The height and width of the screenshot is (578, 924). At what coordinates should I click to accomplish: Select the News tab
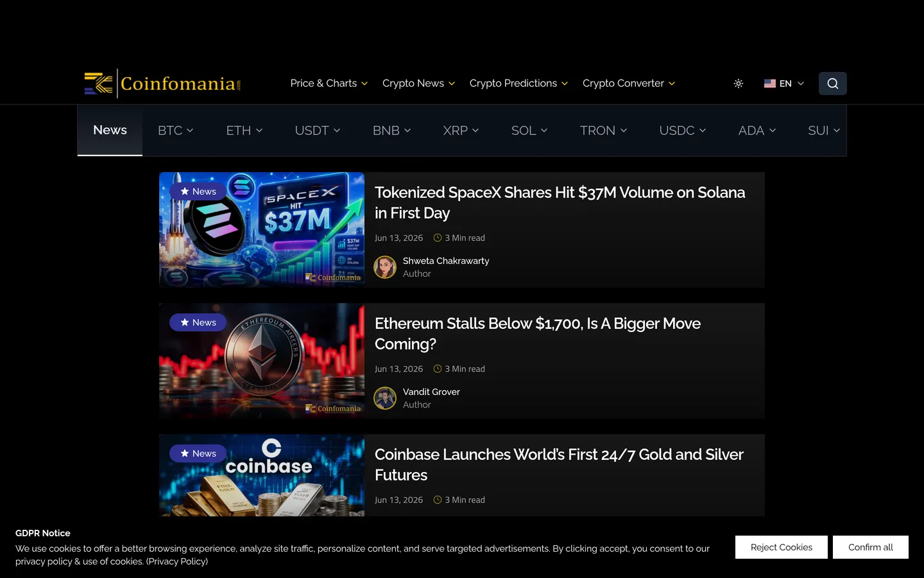point(110,130)
